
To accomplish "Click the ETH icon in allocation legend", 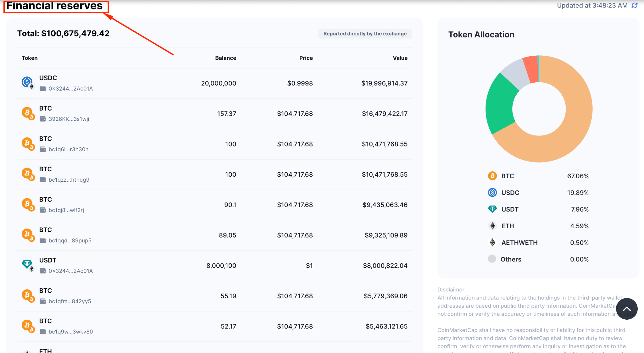I will [x=492, y=226].
